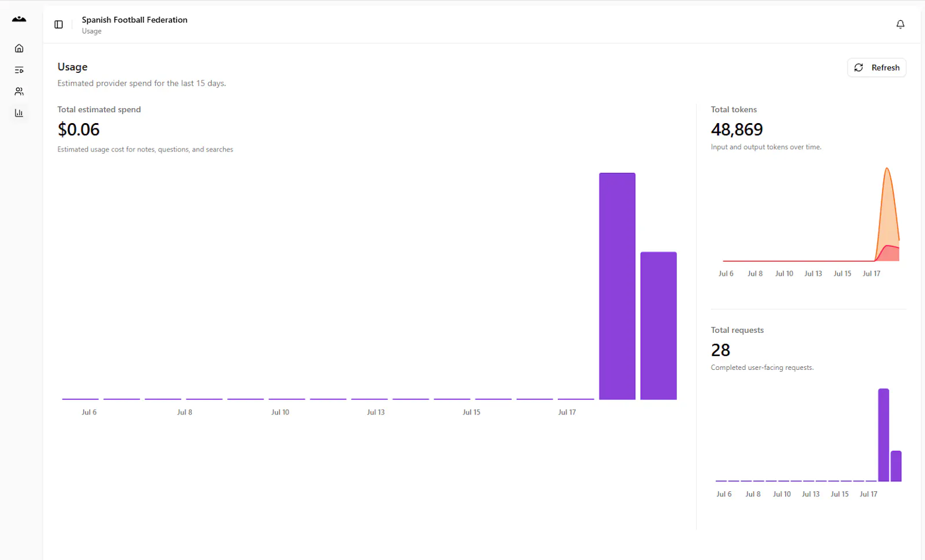Click the $0.06 total spend value

[79, 129]
